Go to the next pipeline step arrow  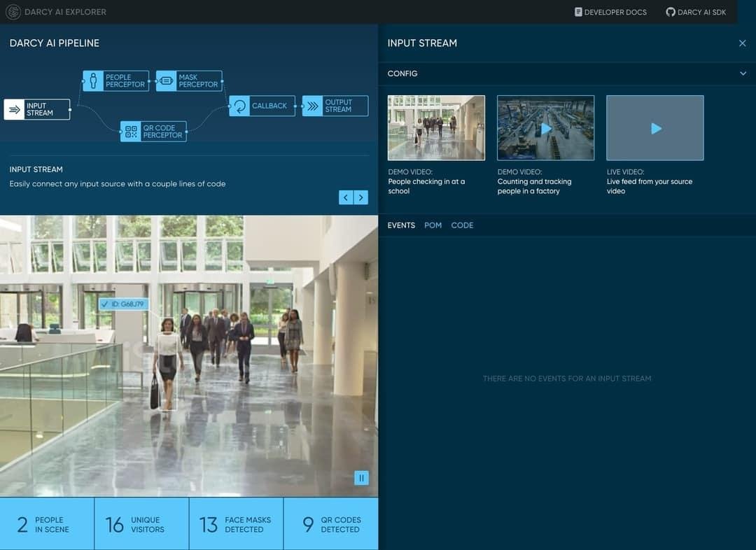(361, 197)
